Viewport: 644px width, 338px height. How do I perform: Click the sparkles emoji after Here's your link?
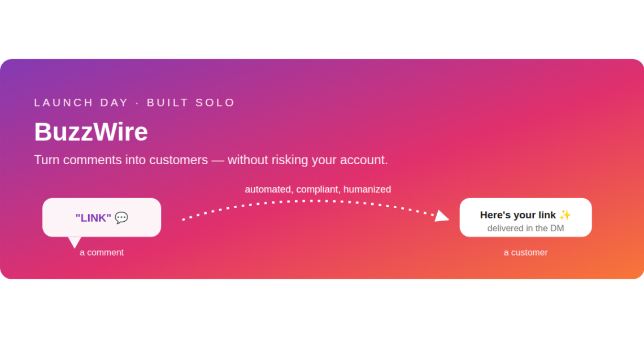[565, 215]
